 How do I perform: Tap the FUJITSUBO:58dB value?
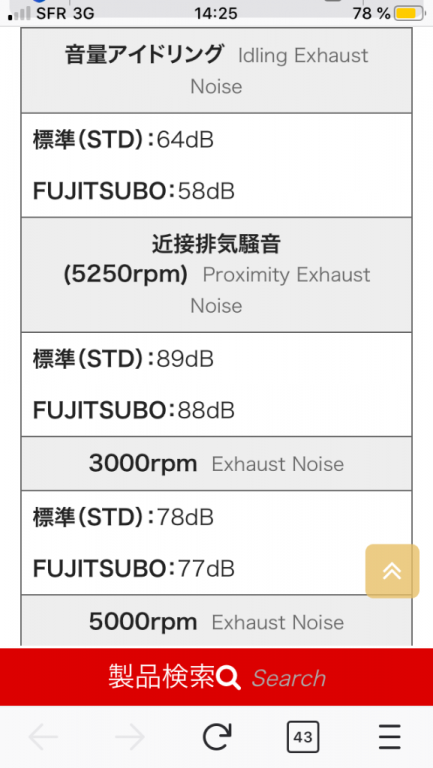coord(134,192)
